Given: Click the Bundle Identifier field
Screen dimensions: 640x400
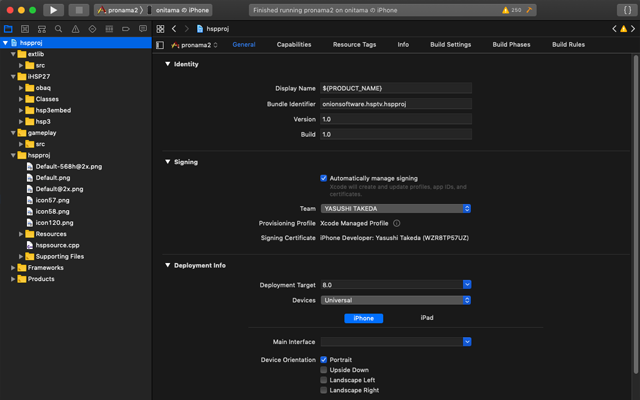Looking at the screenshot, I should [x=396, y=104].
